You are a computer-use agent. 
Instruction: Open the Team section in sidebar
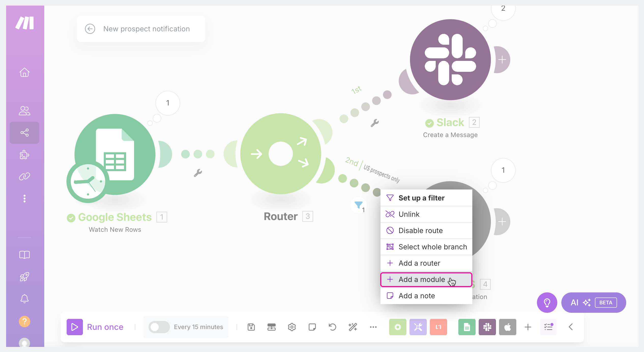click(x=24, y=111)
